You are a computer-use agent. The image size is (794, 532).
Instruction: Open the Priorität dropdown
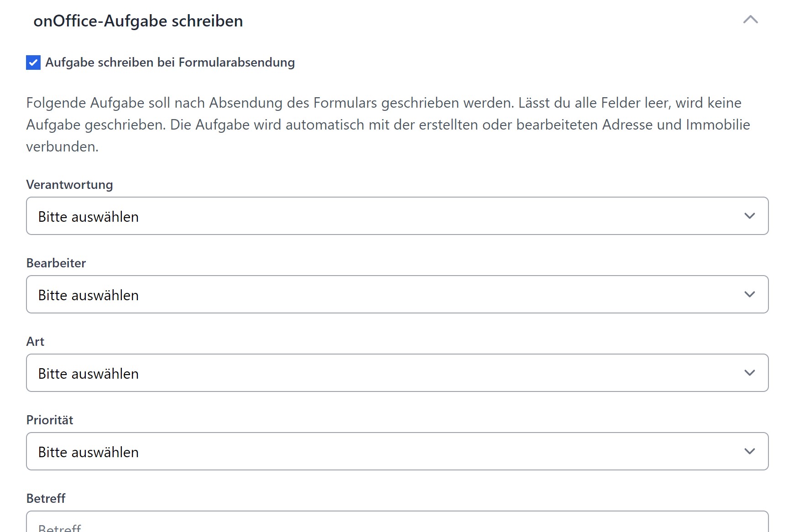click(397, 451)
